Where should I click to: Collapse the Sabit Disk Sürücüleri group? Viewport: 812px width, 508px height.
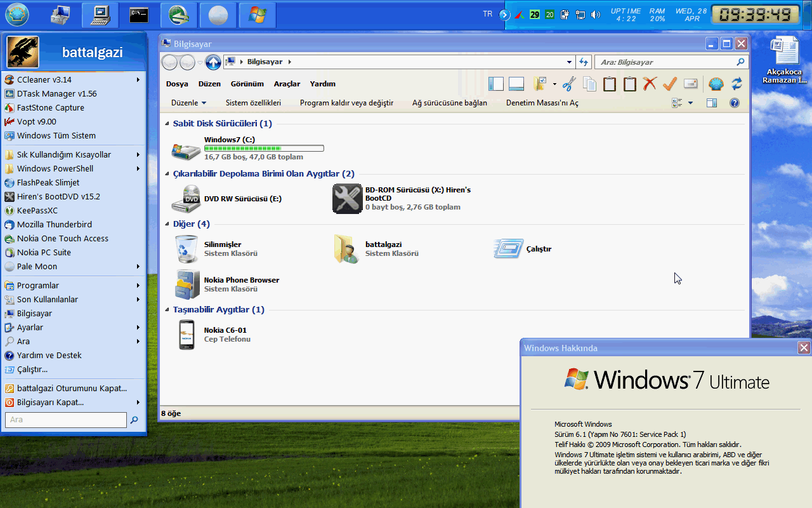[x=167, y=124]
